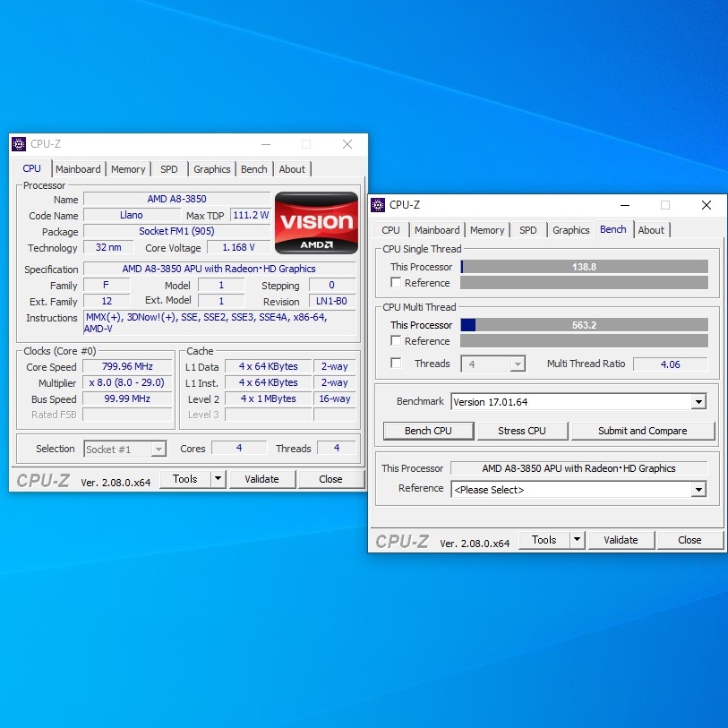The image size is (728, 728).
Task: Click the Core Speed value 799.96 MHz
Action: (127, 366)
